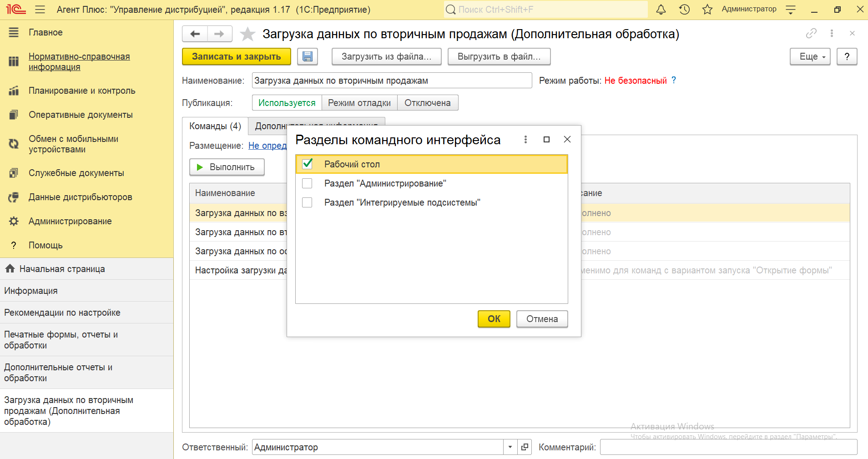Click Выгрузить в файл button
The image size is (868, 459).
tap(499, 56)
